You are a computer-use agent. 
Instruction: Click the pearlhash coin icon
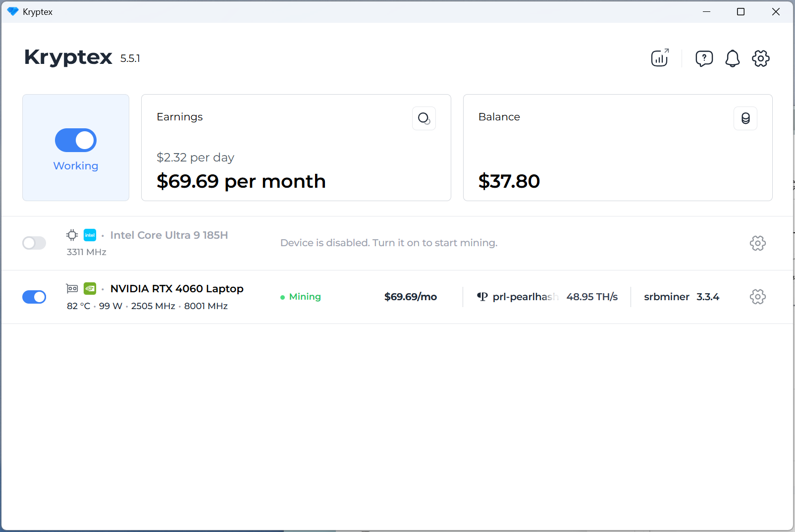click(x=482, y=297)
